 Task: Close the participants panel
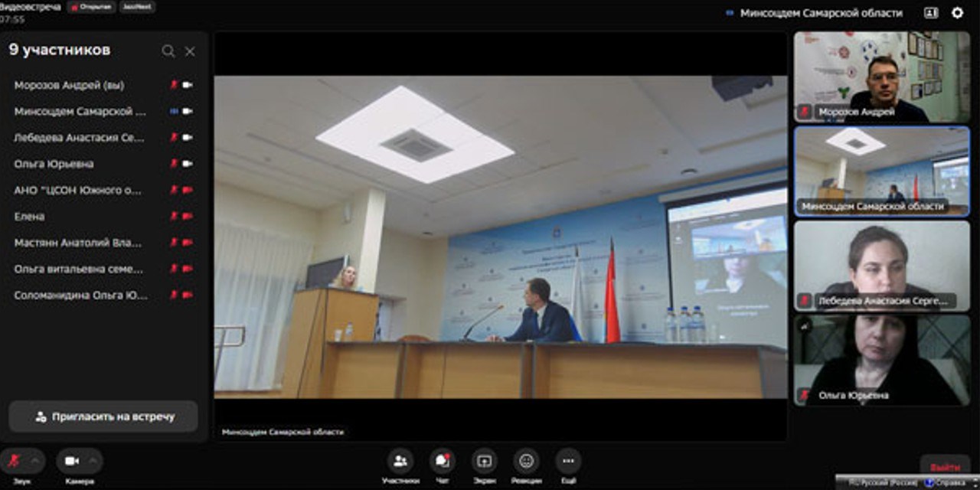coord(190,51)
